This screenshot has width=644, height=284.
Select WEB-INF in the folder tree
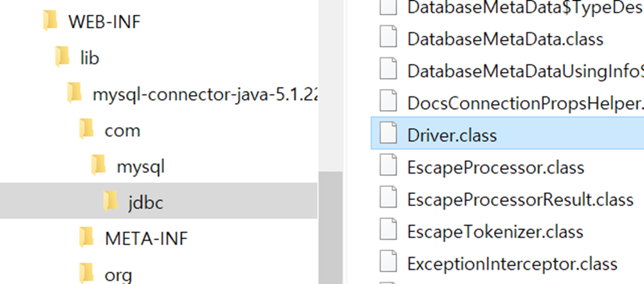tap(104, 22)
